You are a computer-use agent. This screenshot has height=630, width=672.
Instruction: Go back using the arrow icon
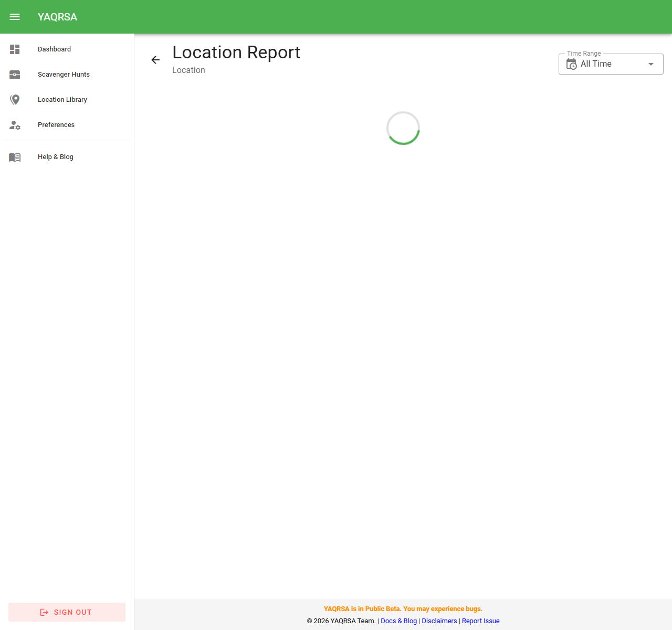[x=155, y=60]
